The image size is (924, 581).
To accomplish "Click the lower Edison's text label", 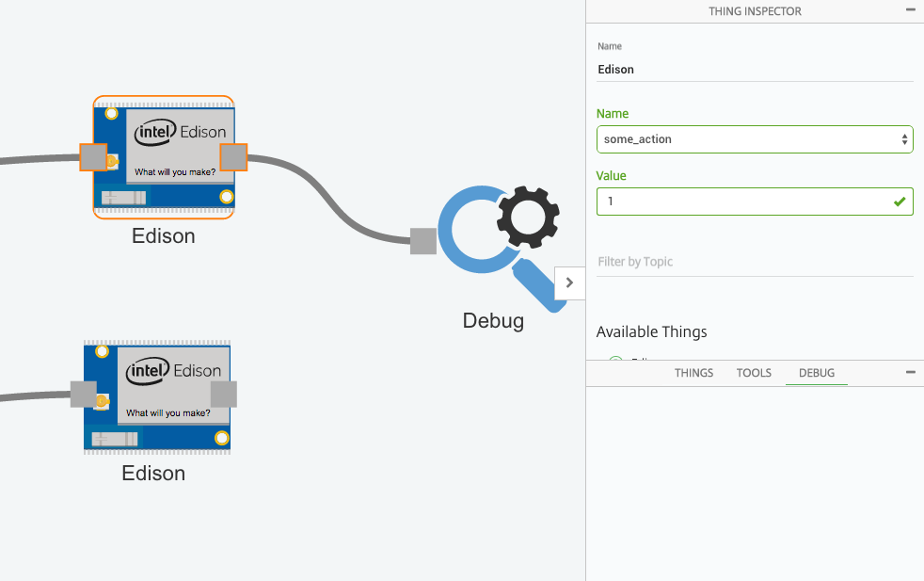I will (153, 473).
